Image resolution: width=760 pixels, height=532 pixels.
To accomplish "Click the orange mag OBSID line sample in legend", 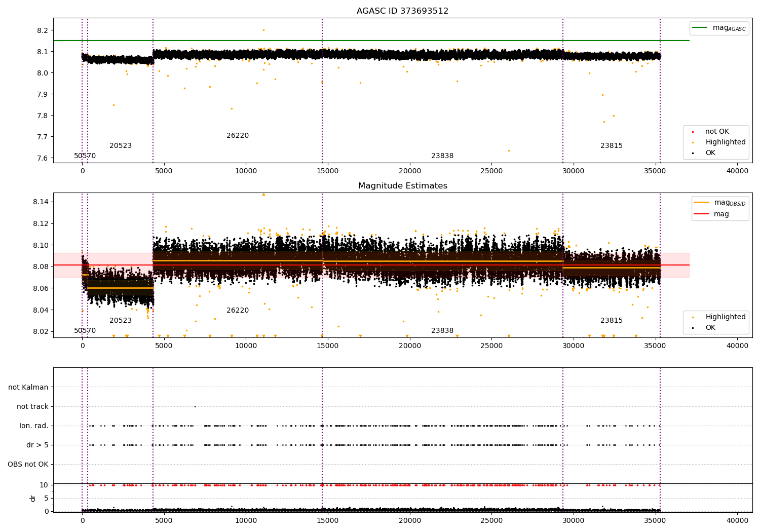I will [x=701, y=203].
